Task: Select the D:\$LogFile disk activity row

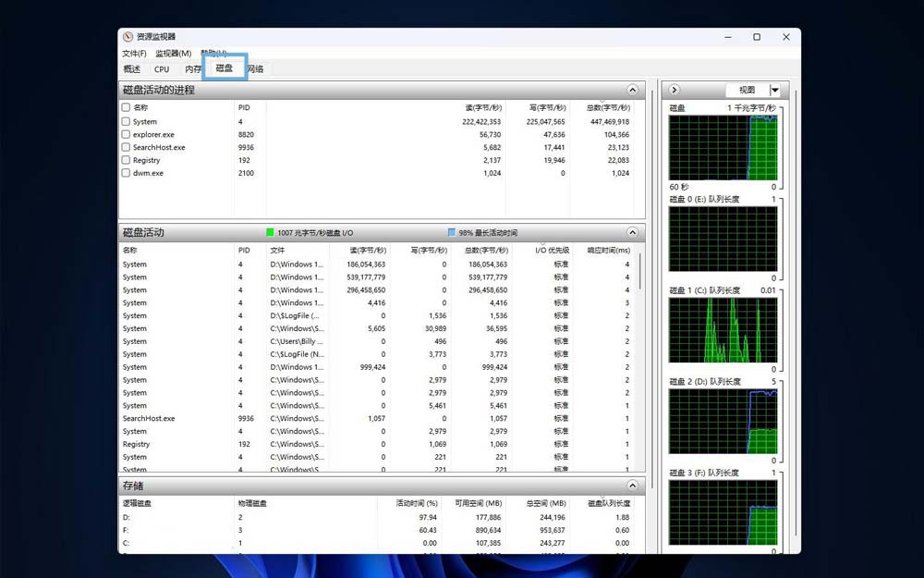Action: click(x=377, y=315)
